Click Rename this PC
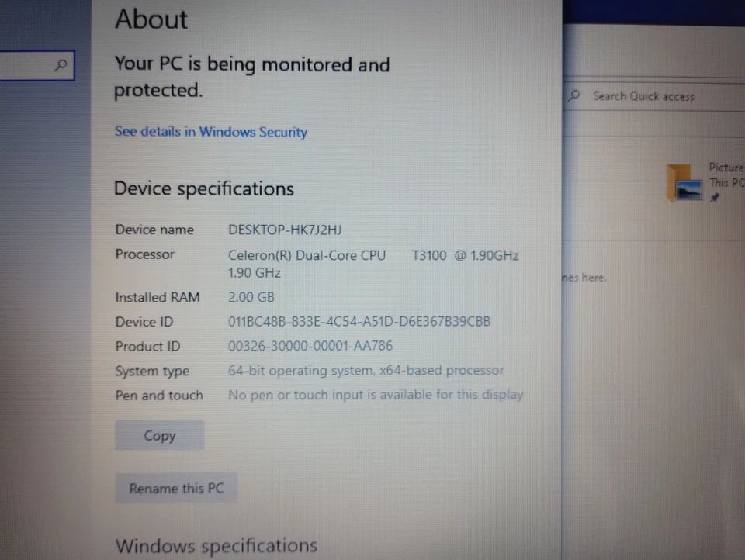This screenshot has height=560, width=745. pyautogui.click(x=176, y=488)
